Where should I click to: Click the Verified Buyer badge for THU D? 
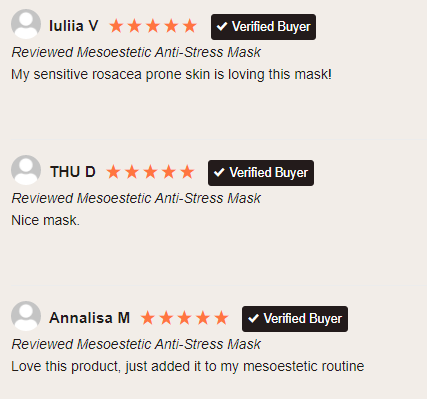pos(261,173)
